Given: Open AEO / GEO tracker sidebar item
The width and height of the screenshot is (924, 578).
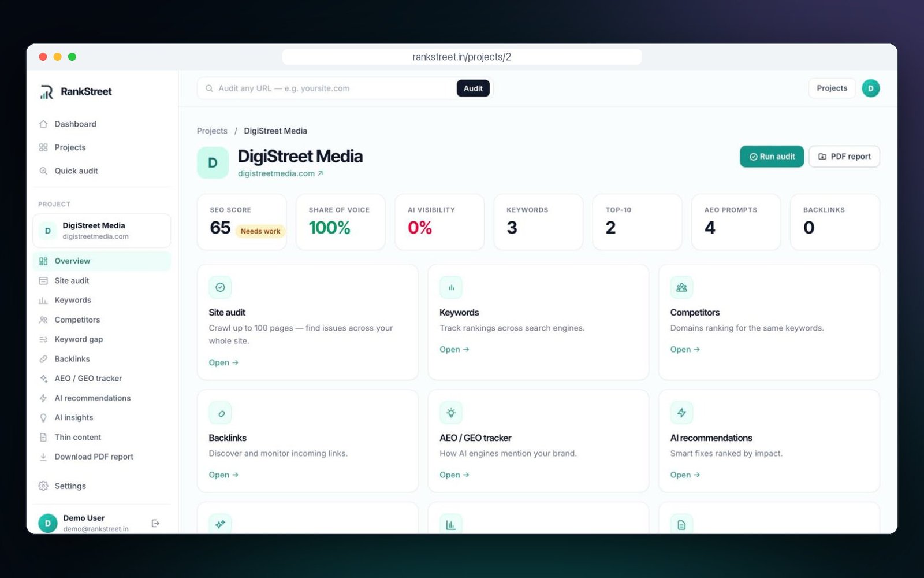Looking at the screenshot, I should tap(102, 379).
